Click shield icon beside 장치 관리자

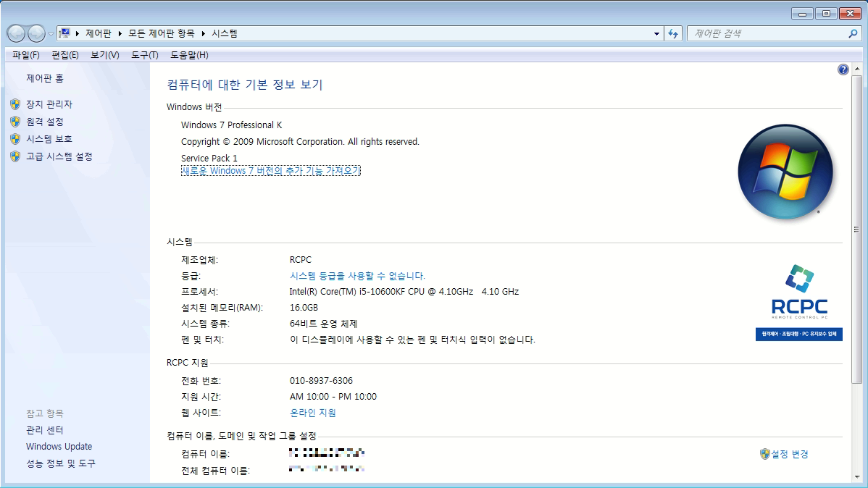tap(15, 104)
